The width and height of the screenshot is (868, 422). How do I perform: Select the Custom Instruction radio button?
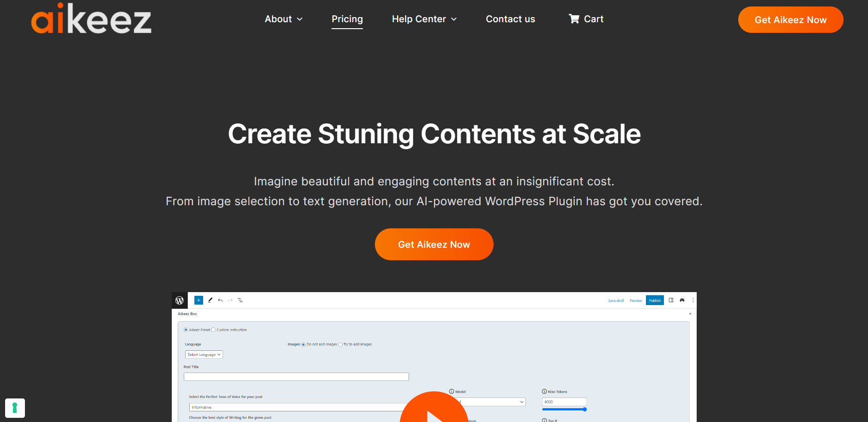pos(214,330)
